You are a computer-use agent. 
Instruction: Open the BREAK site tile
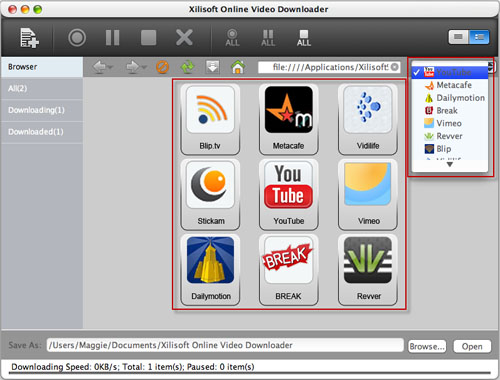pyautogui.click(x=289, y=270)
